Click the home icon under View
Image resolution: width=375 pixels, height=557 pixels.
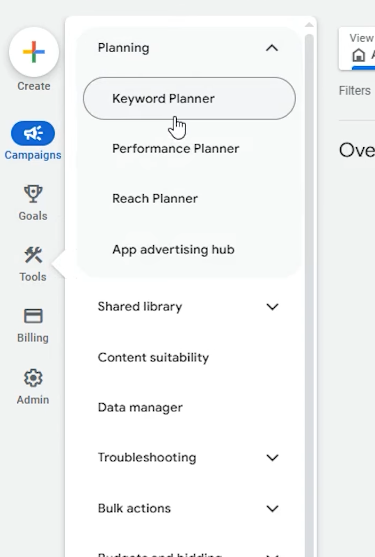(358, 55)
